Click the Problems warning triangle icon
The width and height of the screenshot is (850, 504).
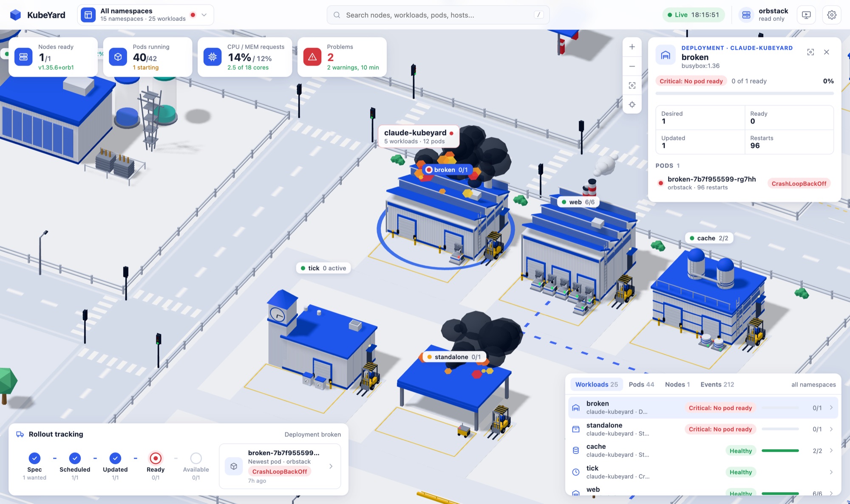tap(312, 57)
